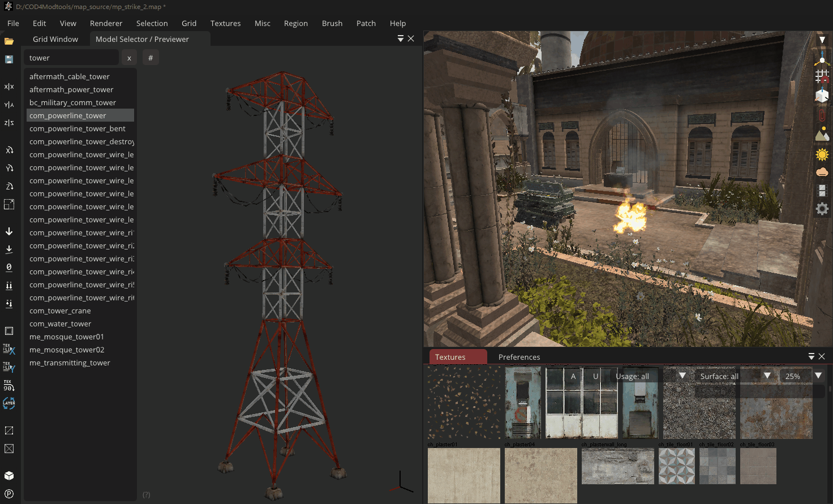This screenshot has height=504, width=833.
Task: Select the Textures tab
Action: (458, 357)
